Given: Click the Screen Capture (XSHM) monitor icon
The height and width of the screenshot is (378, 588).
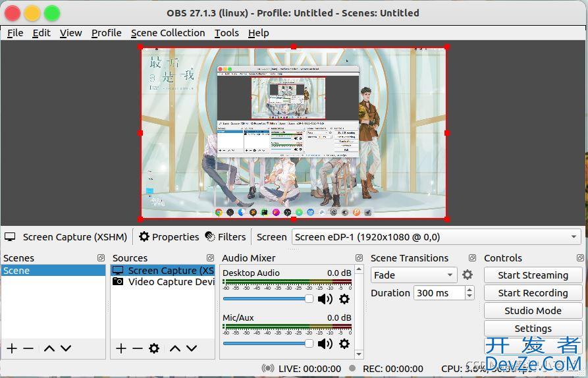Looking at the screenshot, I should 10,236.
